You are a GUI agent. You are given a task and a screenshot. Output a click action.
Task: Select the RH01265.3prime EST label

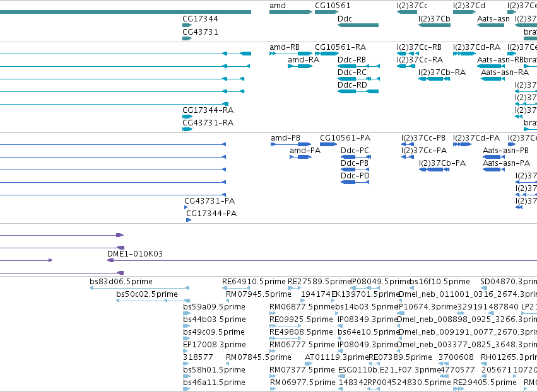click(x=509, y=357)
